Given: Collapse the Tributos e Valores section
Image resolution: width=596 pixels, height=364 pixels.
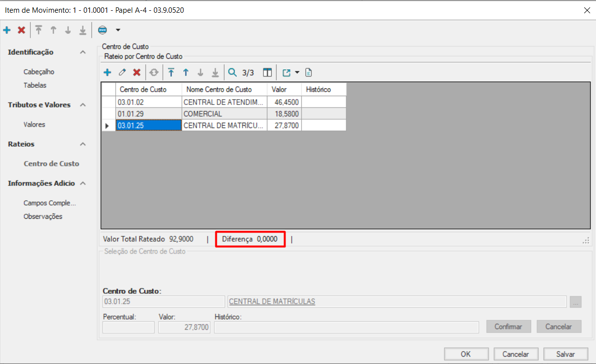Looking at the screenshot, I should (83, 105).
